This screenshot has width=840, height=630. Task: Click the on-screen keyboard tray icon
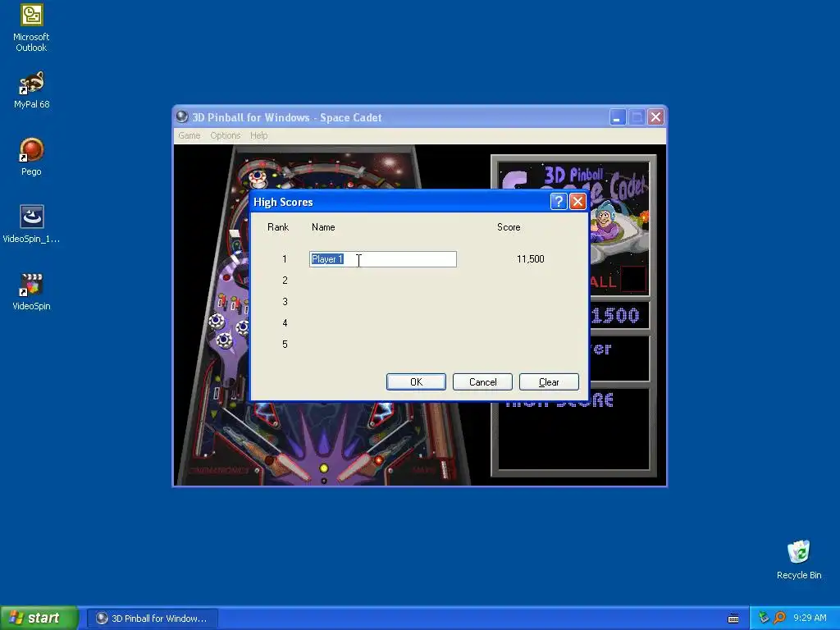tap(733, 619)
